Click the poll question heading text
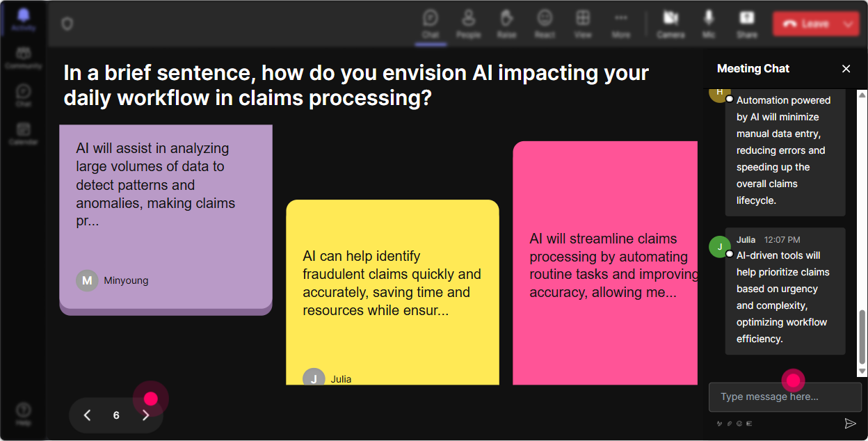Screen dimensions: 868x441 point(356,85)
